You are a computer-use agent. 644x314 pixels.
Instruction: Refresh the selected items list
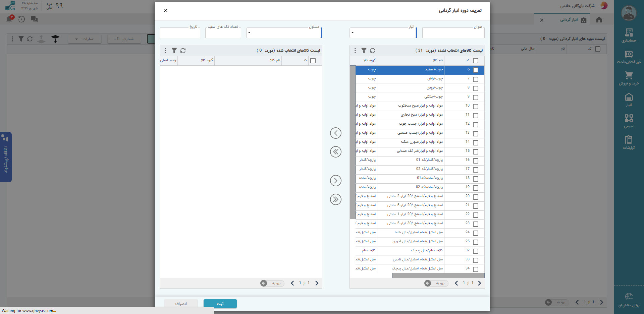183,51
